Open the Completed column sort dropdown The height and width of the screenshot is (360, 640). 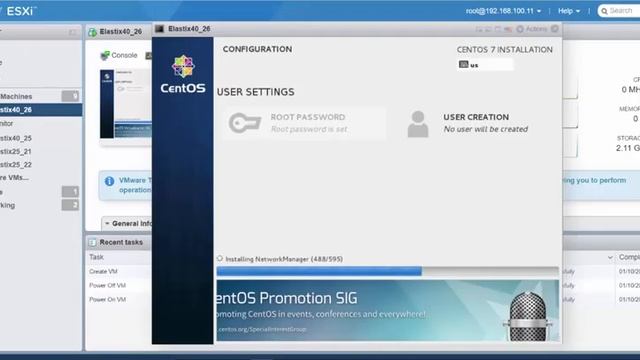point(610,257)
